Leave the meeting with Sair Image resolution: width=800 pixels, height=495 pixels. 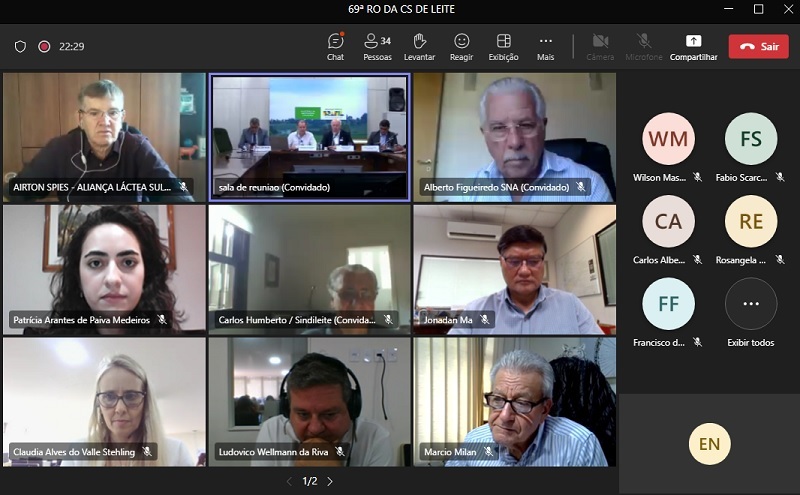pos(758,46)
